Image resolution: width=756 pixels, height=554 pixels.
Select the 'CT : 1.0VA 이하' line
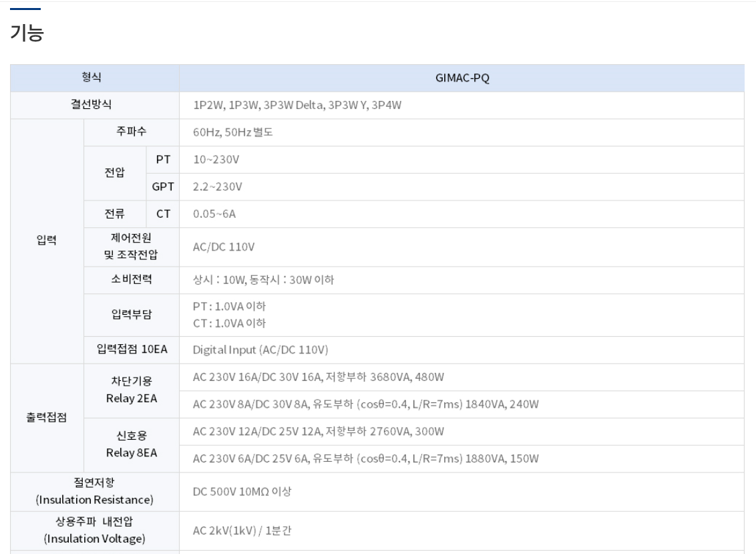[230, 323]
